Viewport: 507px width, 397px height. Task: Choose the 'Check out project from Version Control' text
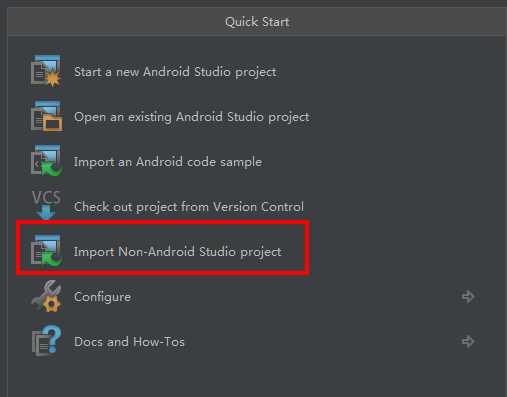pyautogui.click(x=189, y=207)
